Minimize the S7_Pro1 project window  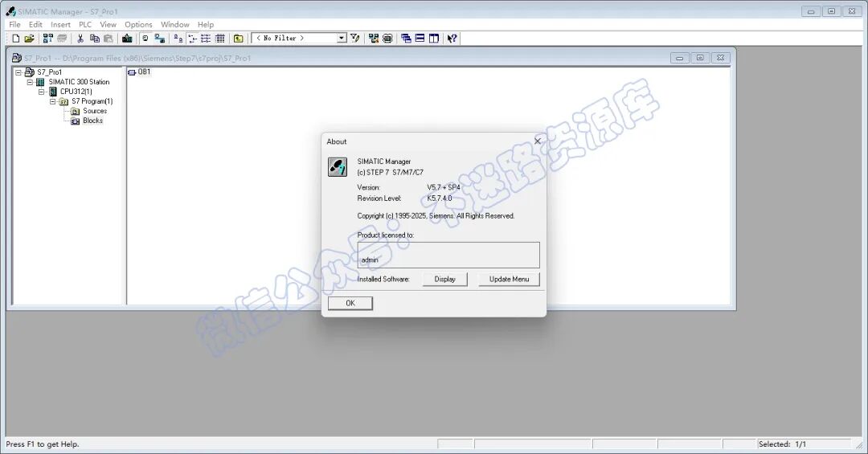pos(679,58)
